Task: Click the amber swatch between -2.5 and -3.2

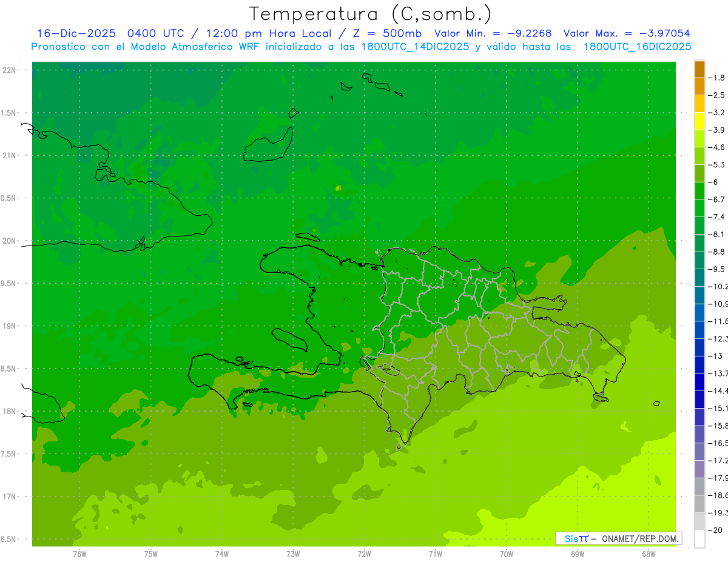Action: point(699,104)
